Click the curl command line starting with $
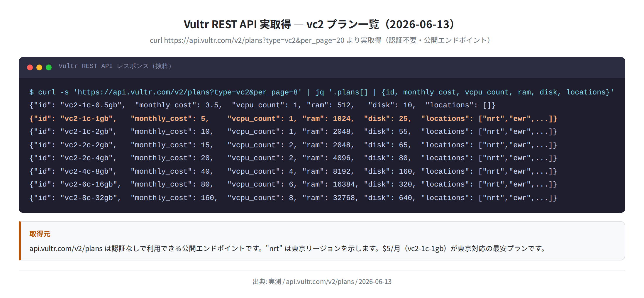The image size is (644, 298). click(x=321, y=92)
